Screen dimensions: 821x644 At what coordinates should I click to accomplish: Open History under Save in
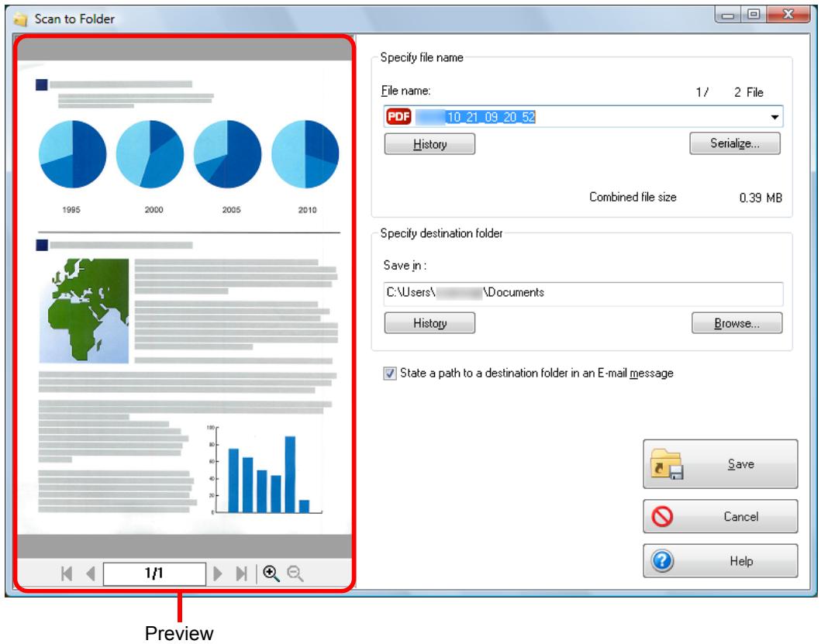click(x=429, y=323)
